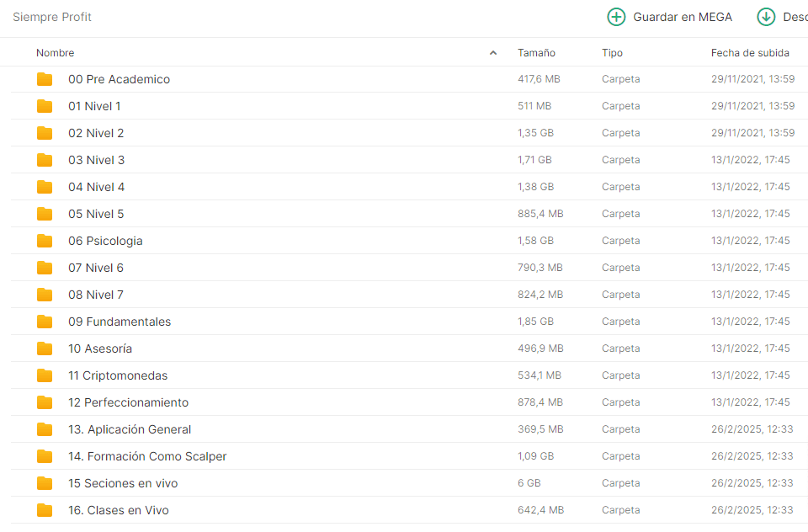Image resolution: width=808 pixels, height=532 pixels.
Task: Click the 06 Psicologia folder icon
Action: (x=45, y=241)
